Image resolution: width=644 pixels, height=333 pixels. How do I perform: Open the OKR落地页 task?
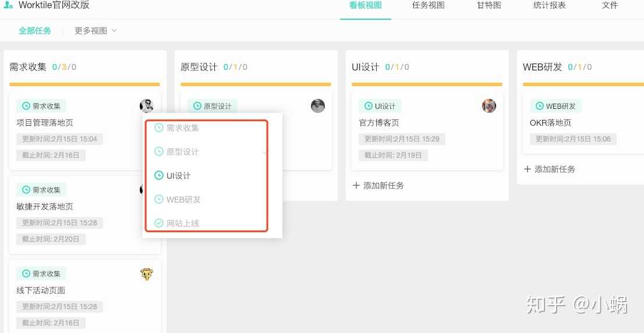(550, 123)
